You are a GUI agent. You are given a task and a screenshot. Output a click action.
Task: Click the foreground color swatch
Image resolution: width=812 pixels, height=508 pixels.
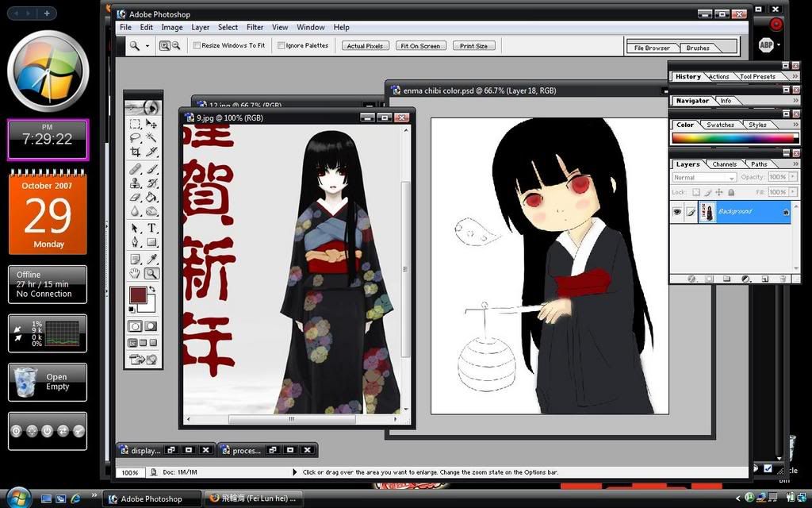(x=137, y=295)
